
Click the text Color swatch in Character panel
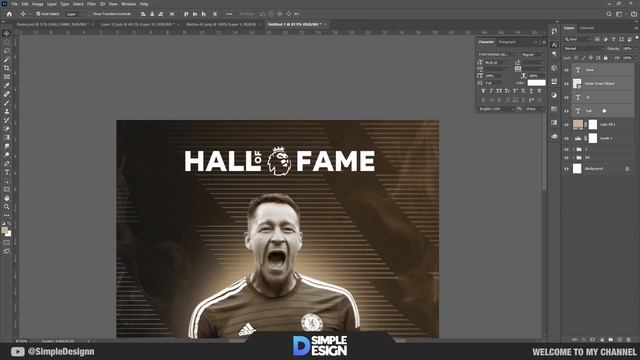point(536,83)
